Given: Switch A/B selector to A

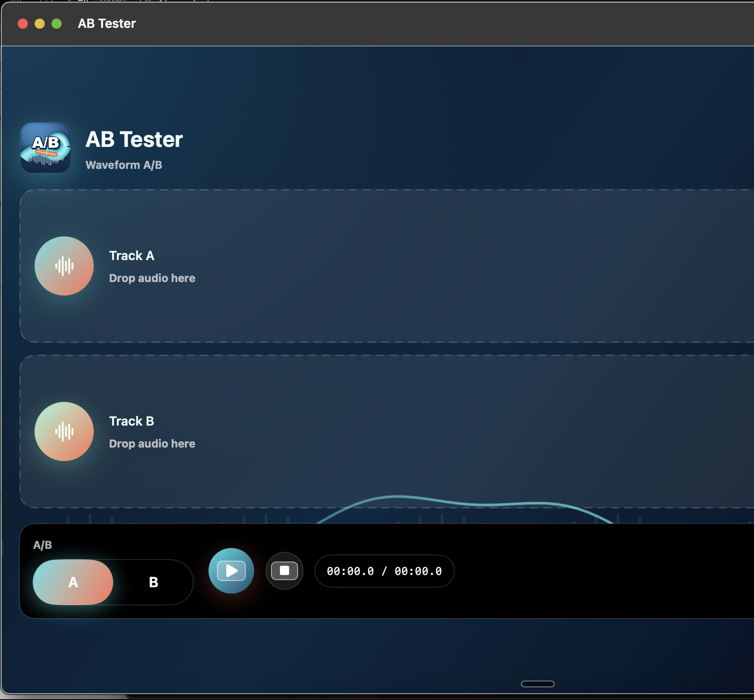Looking at the screenshot, I should coord(73,582).
